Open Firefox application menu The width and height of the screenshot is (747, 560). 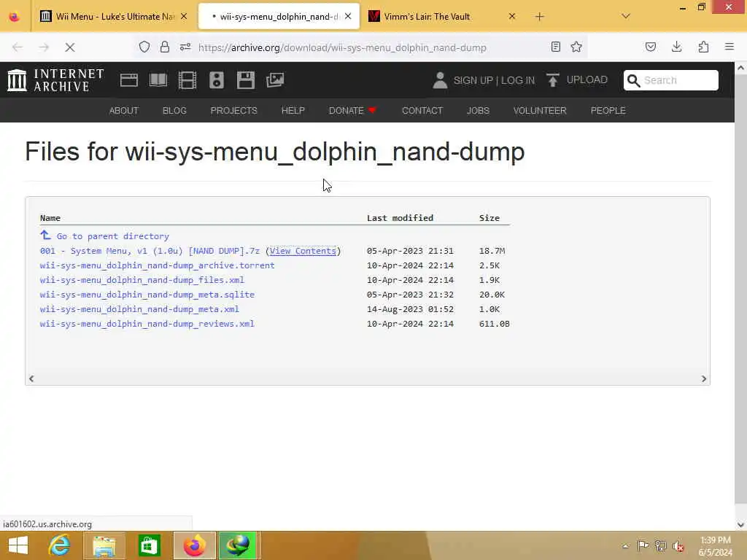tap(729, 47)
